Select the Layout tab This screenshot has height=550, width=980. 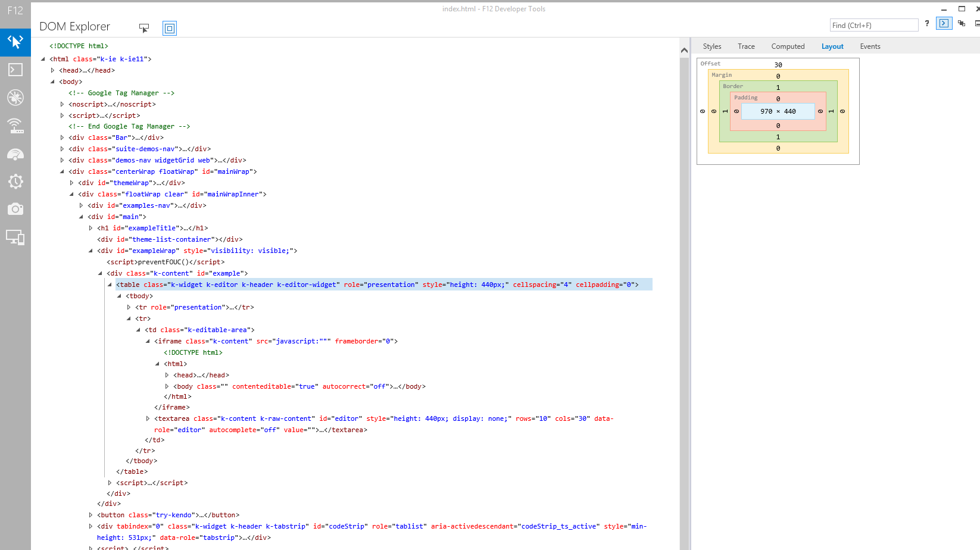click(832, 46)
